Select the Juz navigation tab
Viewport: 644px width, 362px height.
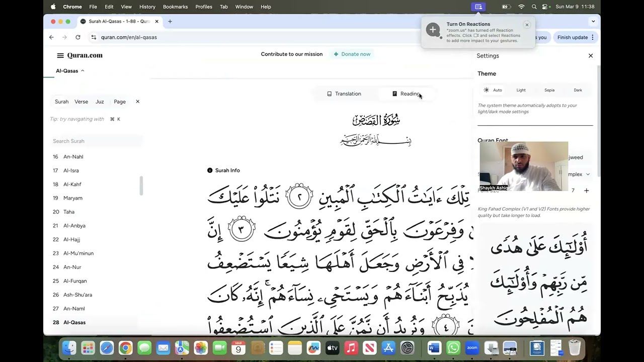click(x=100, y=102)
